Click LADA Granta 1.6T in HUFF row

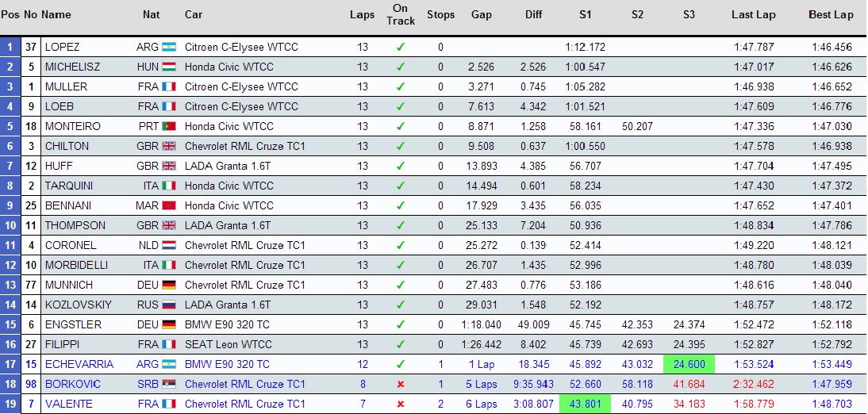pos(228,166)
